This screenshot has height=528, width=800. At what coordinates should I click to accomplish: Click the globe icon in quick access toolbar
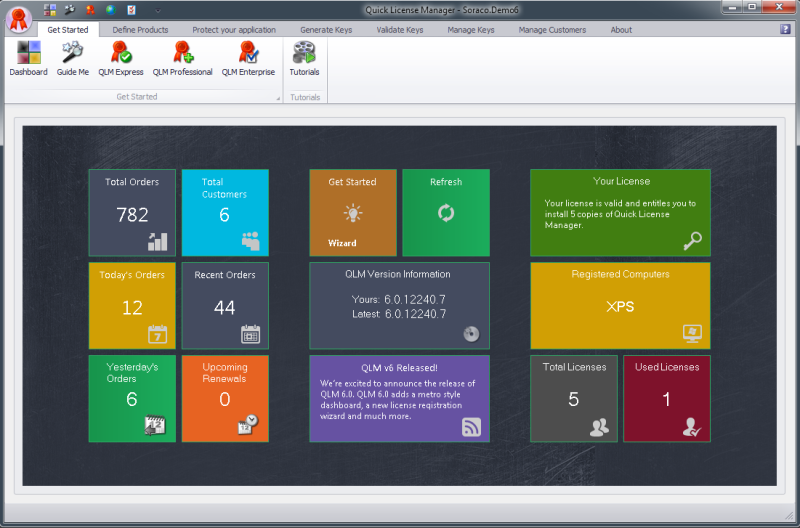[111, 10]
